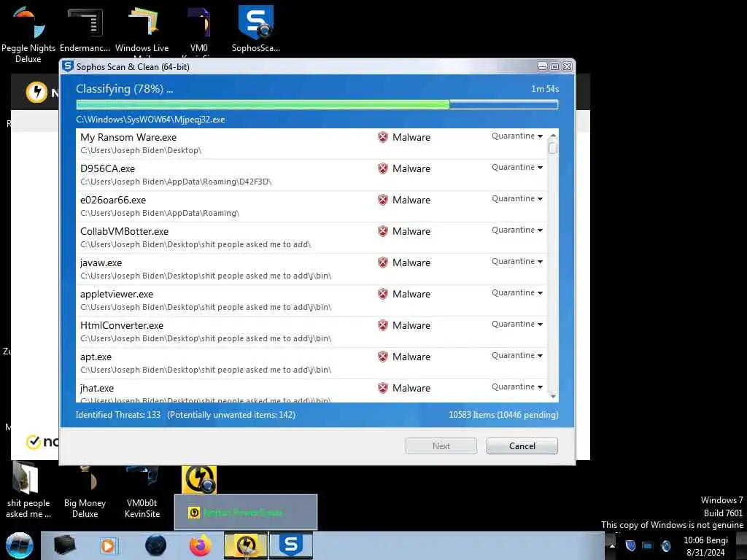Open Quarantine dropdown for jhat.exe

[x=517, y=387]
